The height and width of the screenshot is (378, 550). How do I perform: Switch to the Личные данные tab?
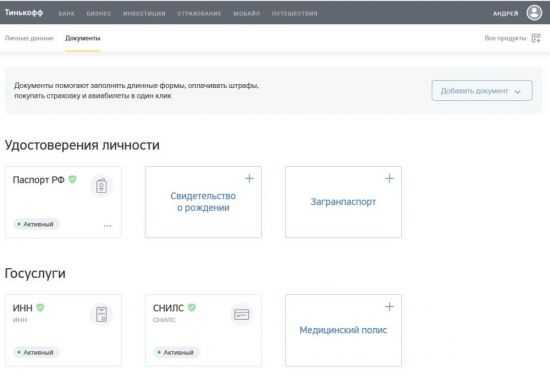tap(29, 38)
